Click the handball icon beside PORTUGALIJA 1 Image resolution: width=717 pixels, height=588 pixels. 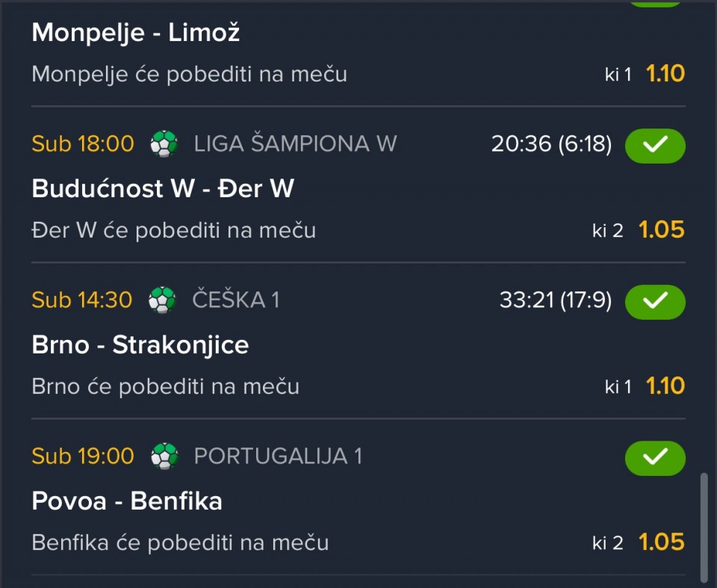point(164,456)
